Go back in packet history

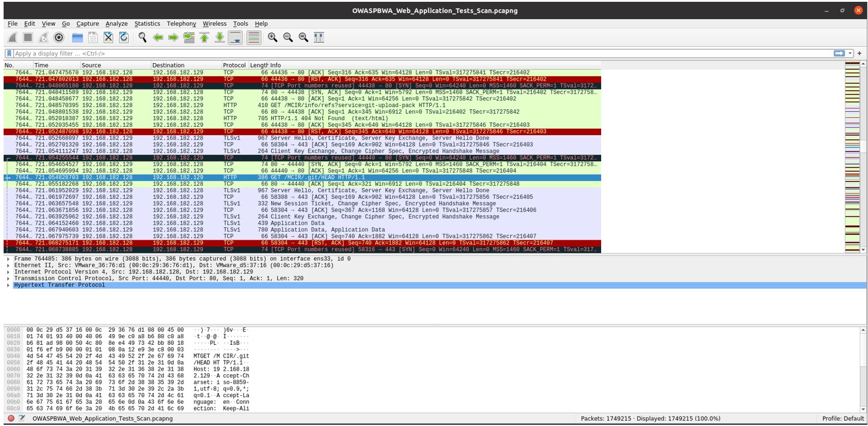coord(158,37)
